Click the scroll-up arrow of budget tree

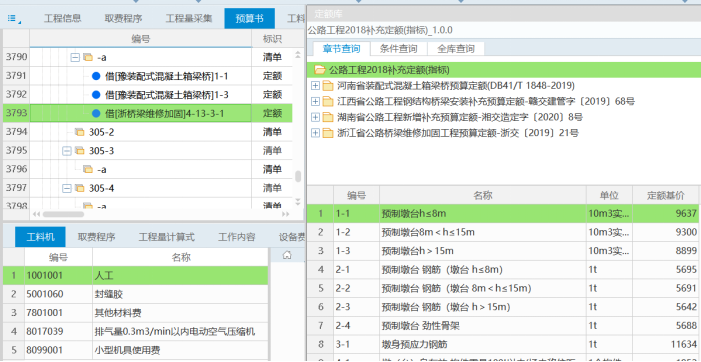click(x=298, y=55)
